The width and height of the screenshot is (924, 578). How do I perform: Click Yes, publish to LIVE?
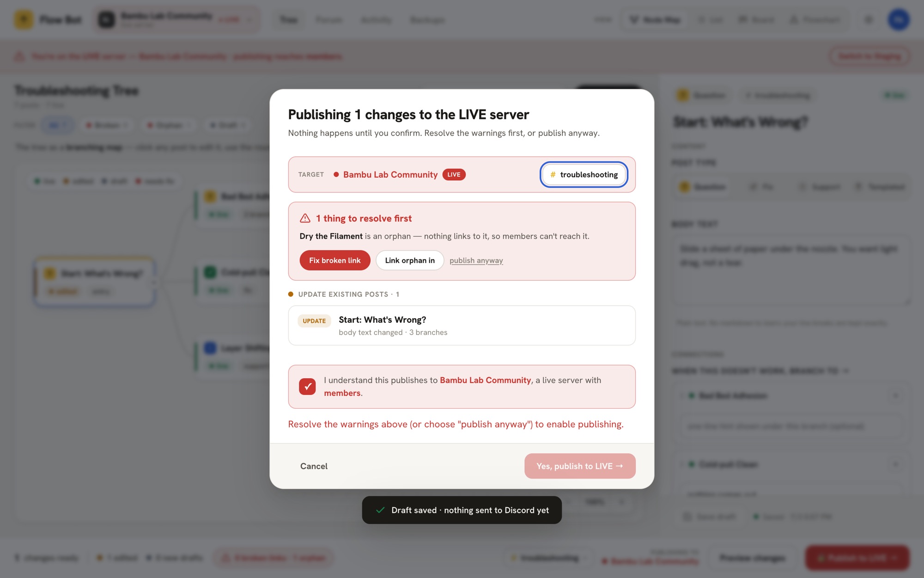[x=580, y=466]
